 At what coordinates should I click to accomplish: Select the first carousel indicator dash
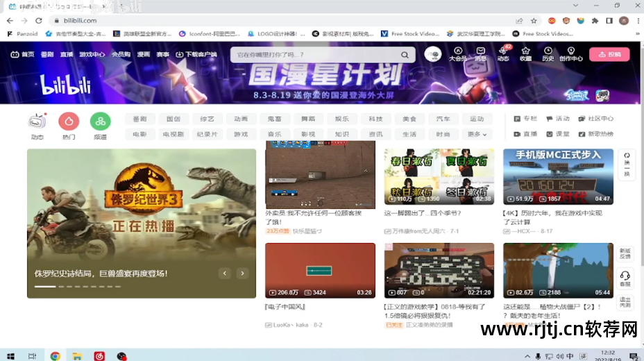(45, 286)
